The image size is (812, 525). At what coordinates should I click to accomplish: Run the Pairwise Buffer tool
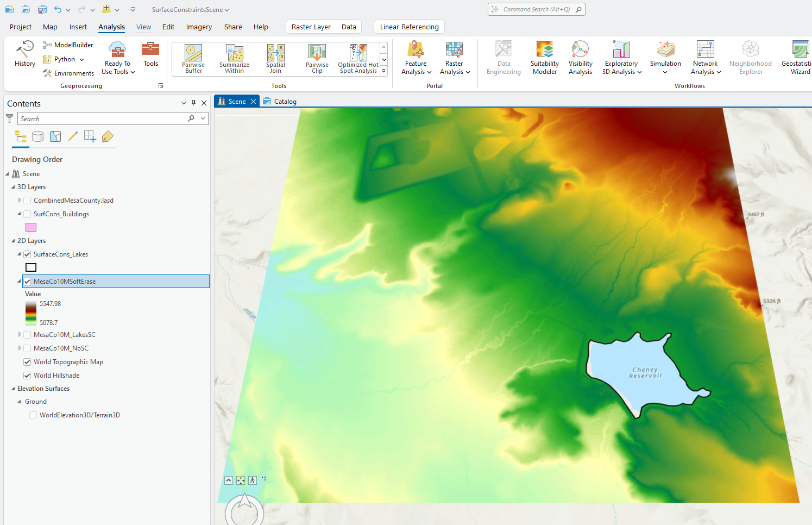pos(193,59)
